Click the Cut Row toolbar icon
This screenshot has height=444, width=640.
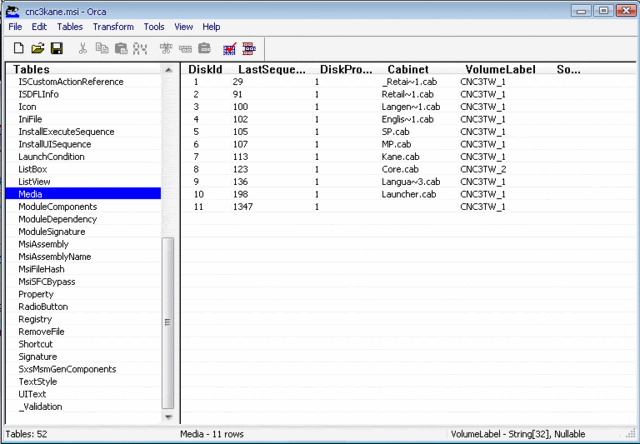click(x=166, y=49)
